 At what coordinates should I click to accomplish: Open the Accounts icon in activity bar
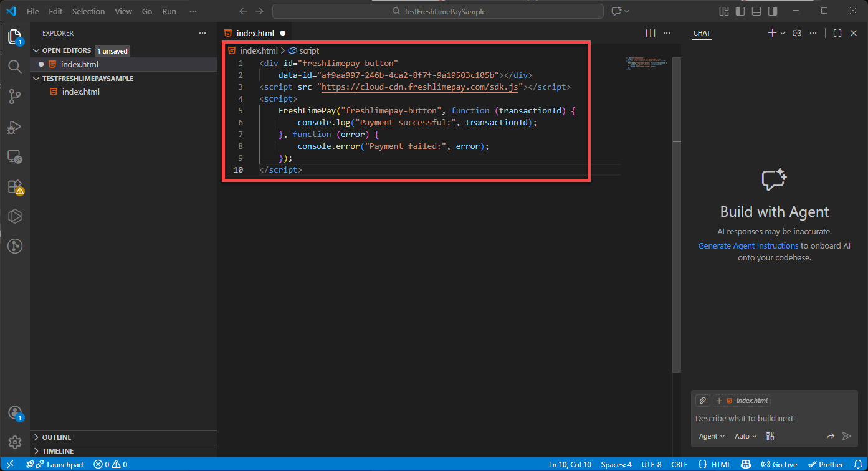click(15, 413)
